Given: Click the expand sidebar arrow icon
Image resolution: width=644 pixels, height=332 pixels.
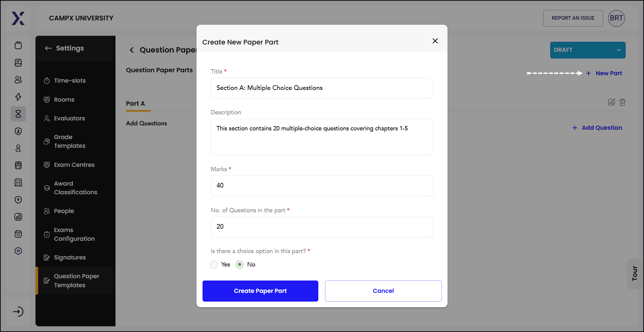Looking at the screenshot, I should click(18, 312).
